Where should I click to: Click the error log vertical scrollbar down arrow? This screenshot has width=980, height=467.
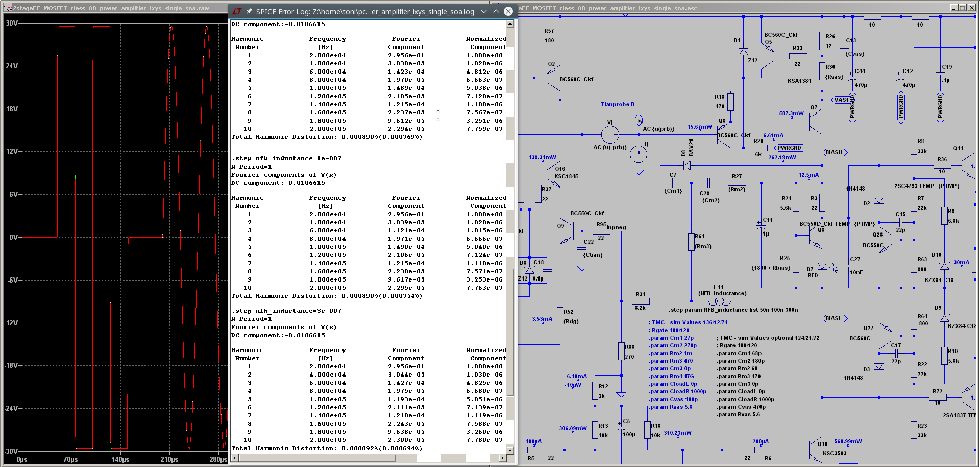(x=510, y=450)
